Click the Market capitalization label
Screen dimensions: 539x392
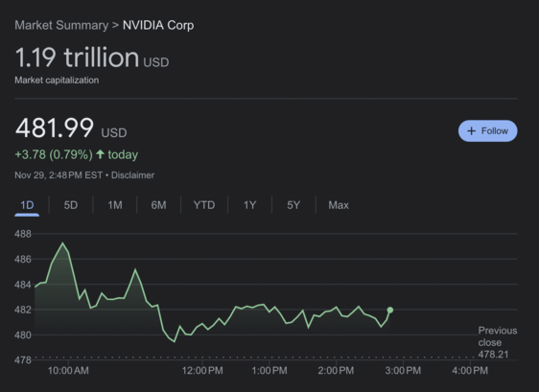tap(57, 81)
